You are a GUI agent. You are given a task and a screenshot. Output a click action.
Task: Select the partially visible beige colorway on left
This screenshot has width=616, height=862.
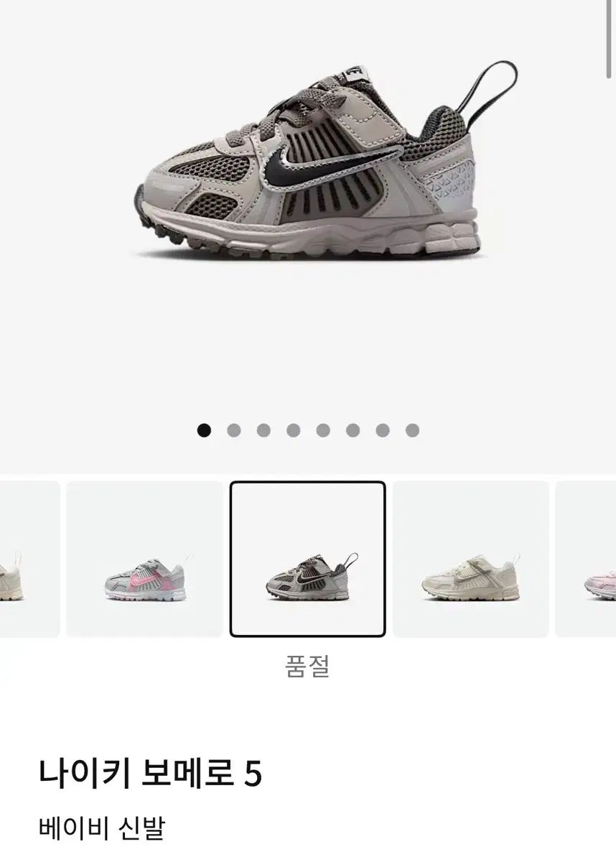pos(29,559)
